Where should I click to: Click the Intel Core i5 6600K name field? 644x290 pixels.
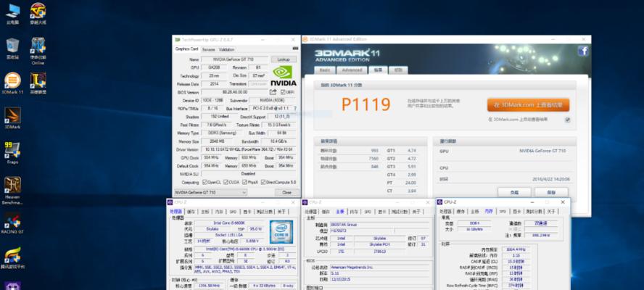click(230, 223)
